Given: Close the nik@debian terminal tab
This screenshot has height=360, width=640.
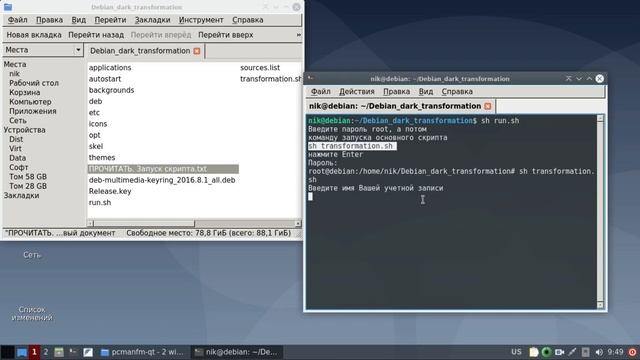Looking at the screenshot, I should [x=488, y=106].
